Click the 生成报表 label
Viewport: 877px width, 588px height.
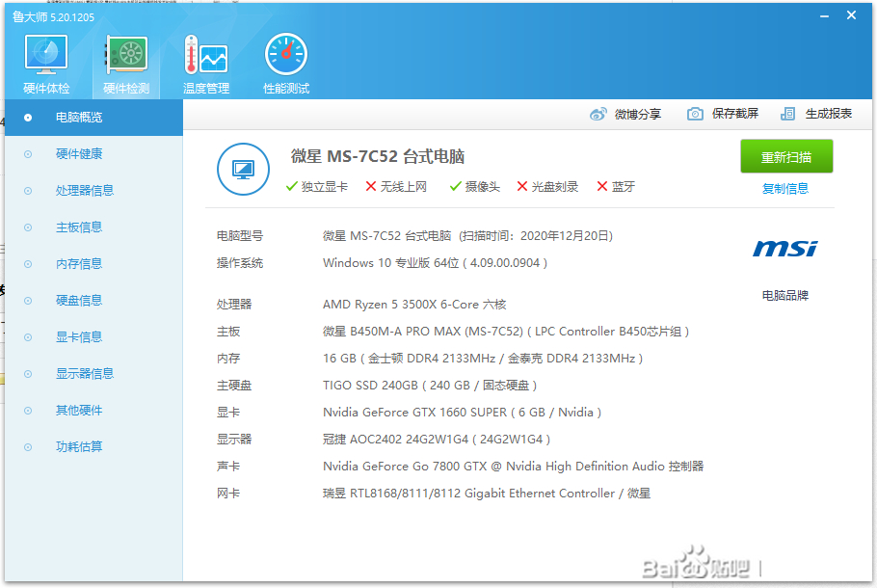pyautogui.click(x=829, y=114)
